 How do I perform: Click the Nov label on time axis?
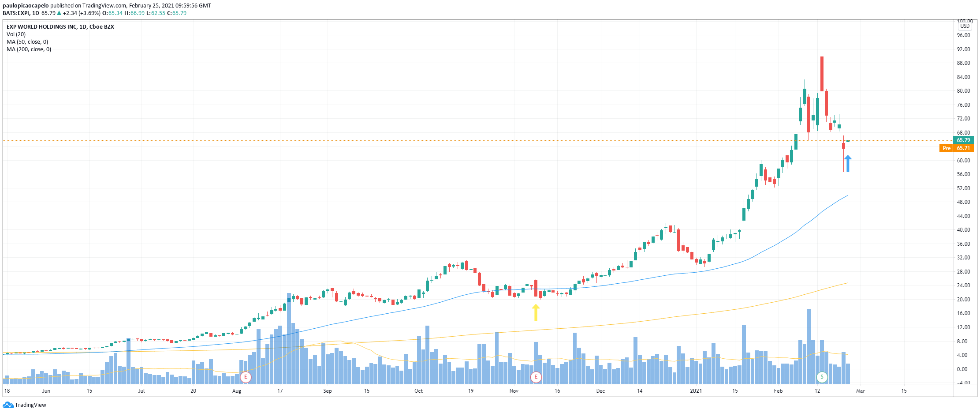coord(514,391)
